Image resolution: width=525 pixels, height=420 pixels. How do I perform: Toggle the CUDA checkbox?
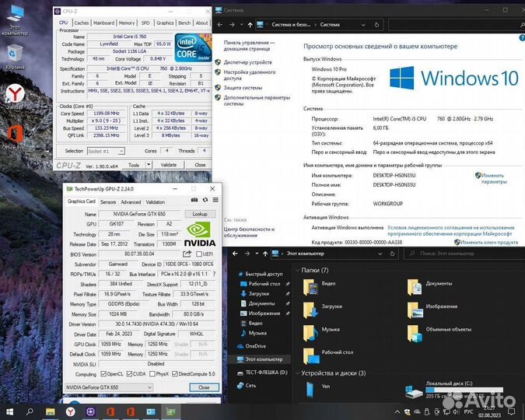point(129,374)
